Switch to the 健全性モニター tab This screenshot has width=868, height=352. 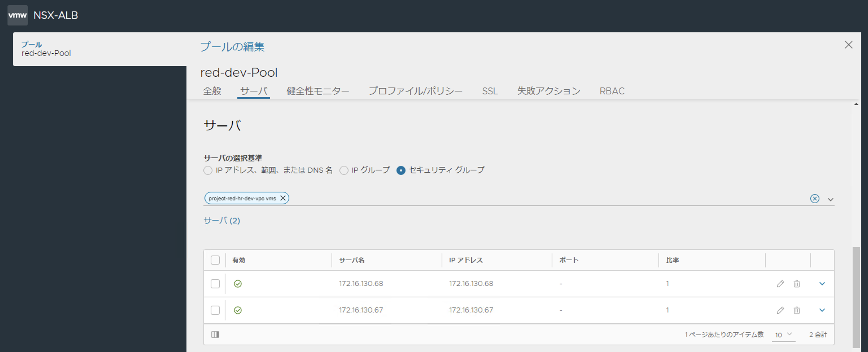317,91
